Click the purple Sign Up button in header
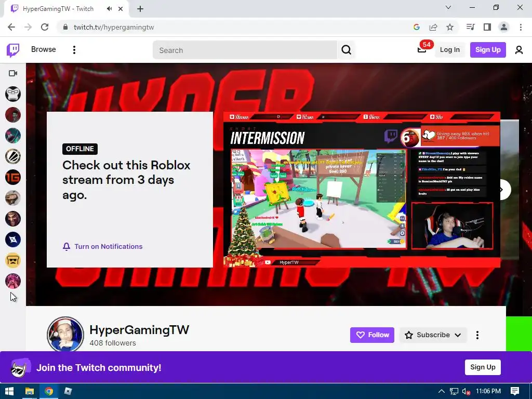The image size is (532, 399). pyautogui.click(x=488, y=50)
